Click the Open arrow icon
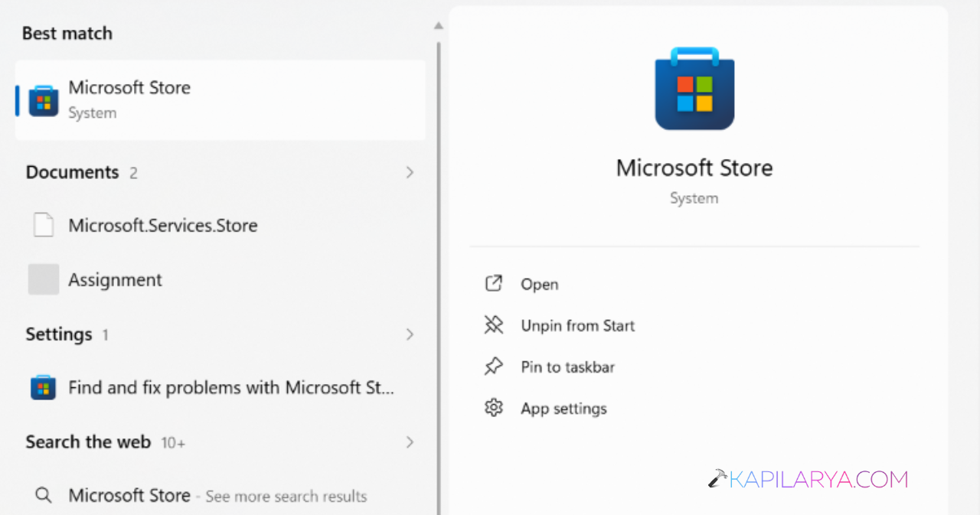This screenshot has height=515, width=980. (x=494, y=284)
